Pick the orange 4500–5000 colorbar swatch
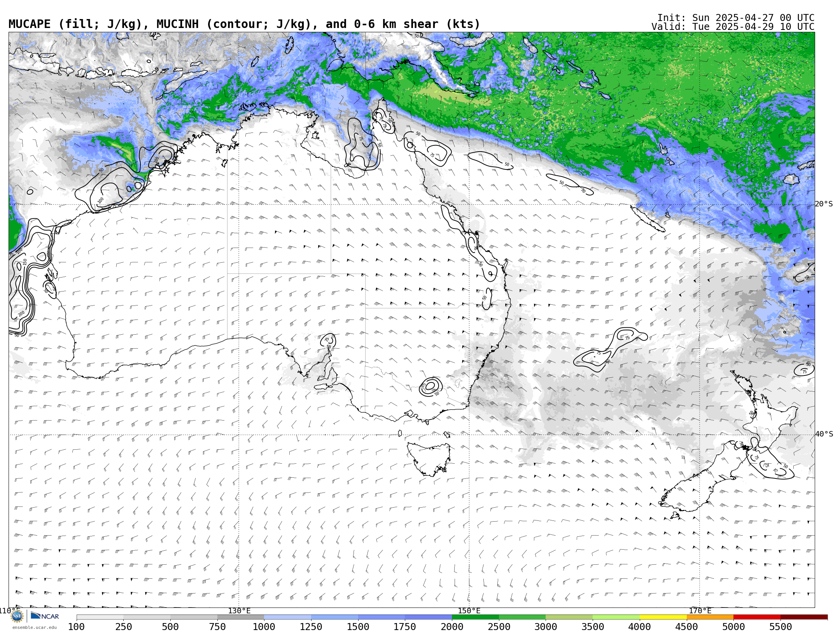 coord(710,617)
